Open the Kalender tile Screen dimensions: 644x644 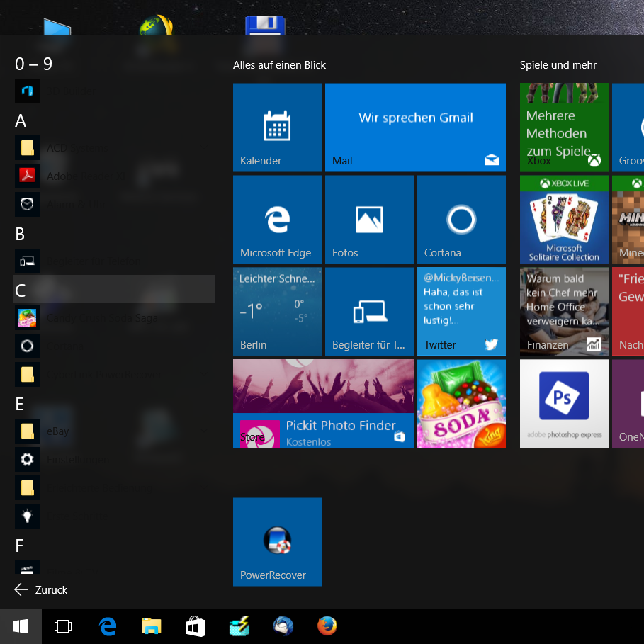coord(277,128)
